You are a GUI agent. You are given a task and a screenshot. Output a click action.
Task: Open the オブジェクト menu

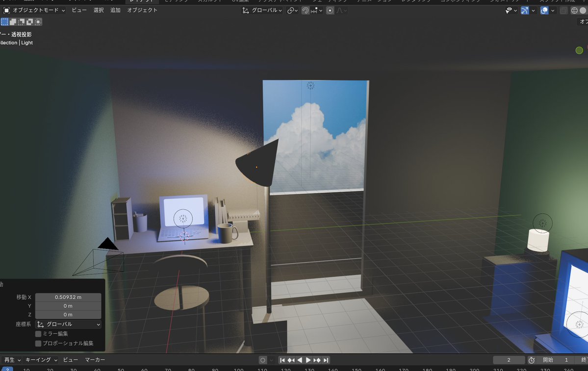142,10
